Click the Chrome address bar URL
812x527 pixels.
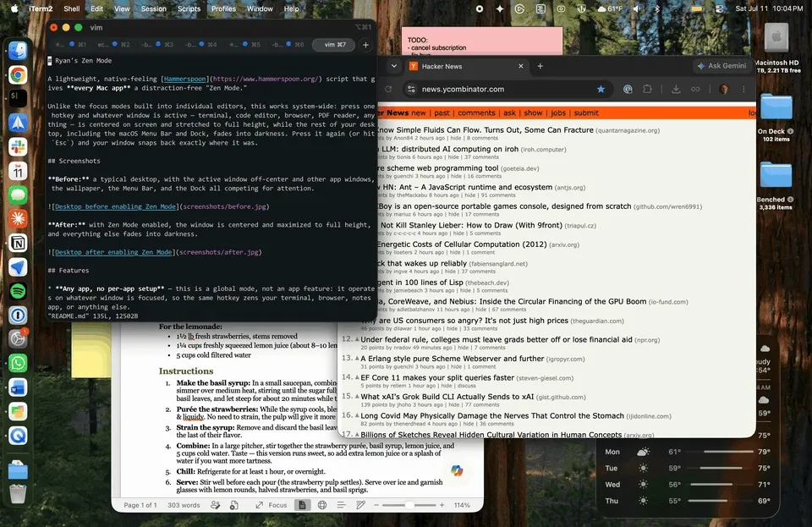click(x=463, y=89)
